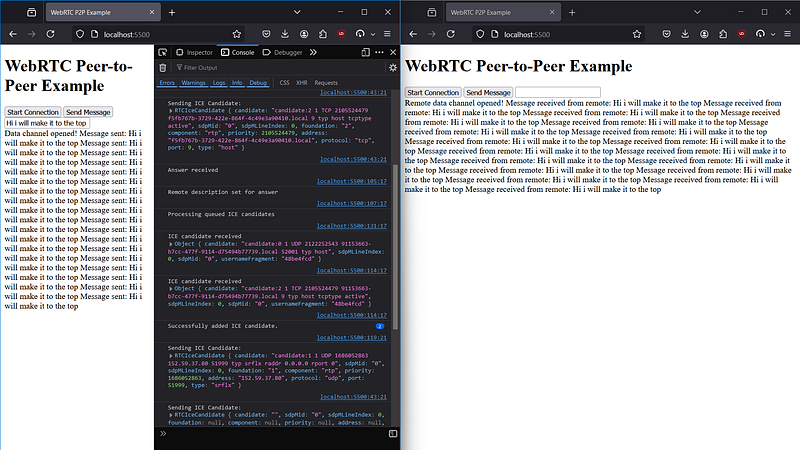Click the console scrollbar thumb
The height and width of the screenshot is (450, 800).
pyautogui.click(x=395, y=246)
